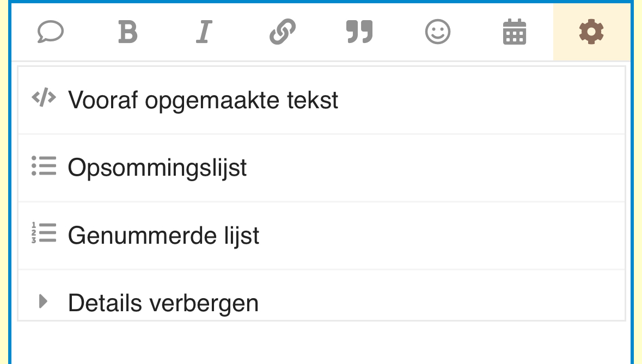
Task: Insert a date with the calendar icon
Action: [514, 32]
